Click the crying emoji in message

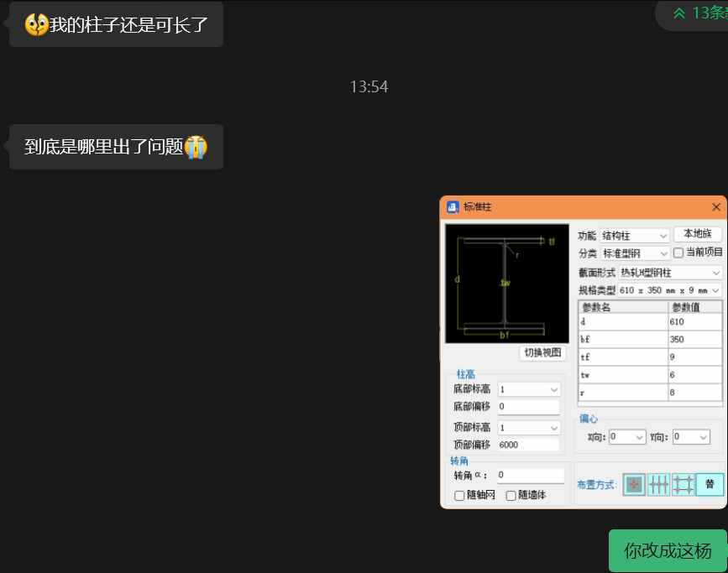(x=196, y=148)
